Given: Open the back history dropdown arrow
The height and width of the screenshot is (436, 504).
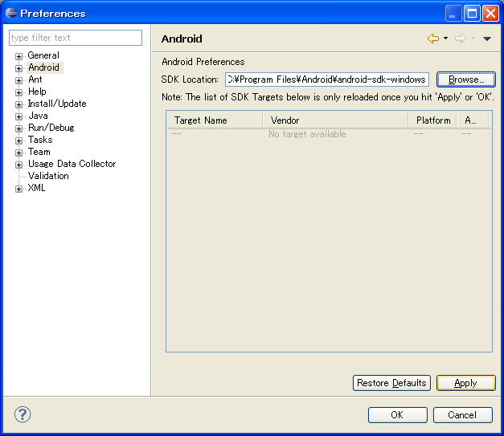Looking at the screenshot, I should coord(445,39).
